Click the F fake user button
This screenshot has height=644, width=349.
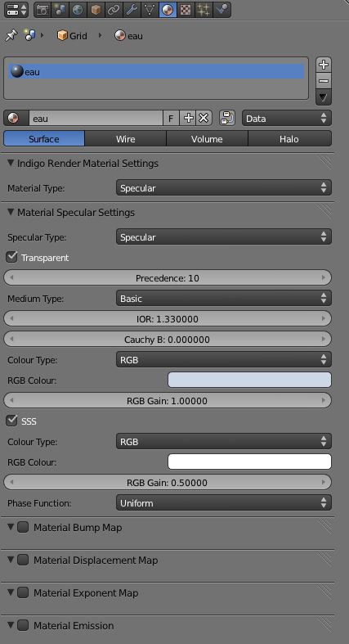click(171, 119)
